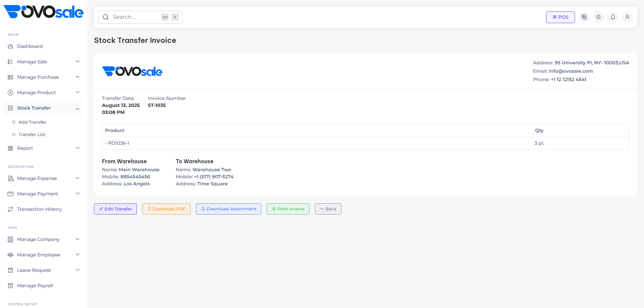
Task: Click the Back button
Action: (328, 209)
